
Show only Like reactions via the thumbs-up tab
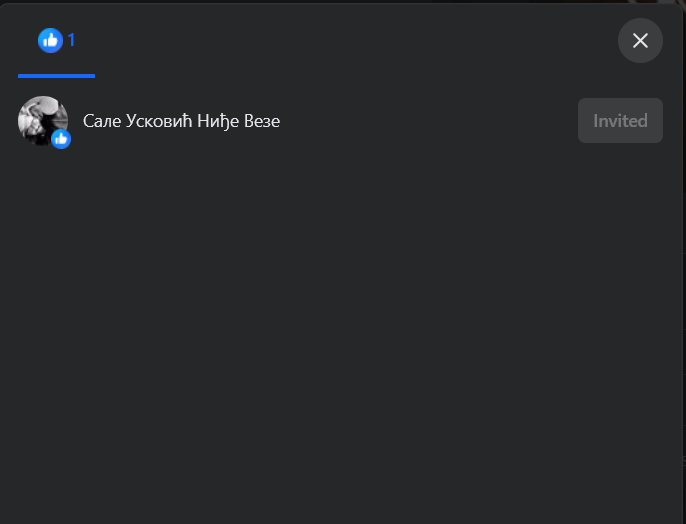pos(56,41)
